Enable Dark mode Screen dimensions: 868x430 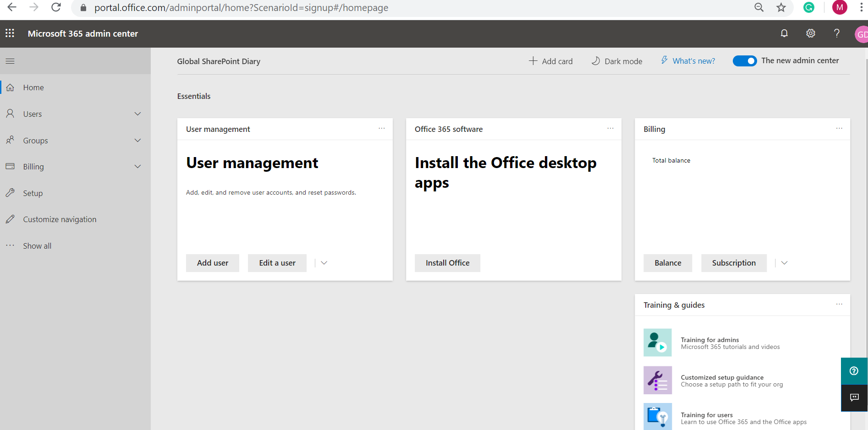click(617, 61)
